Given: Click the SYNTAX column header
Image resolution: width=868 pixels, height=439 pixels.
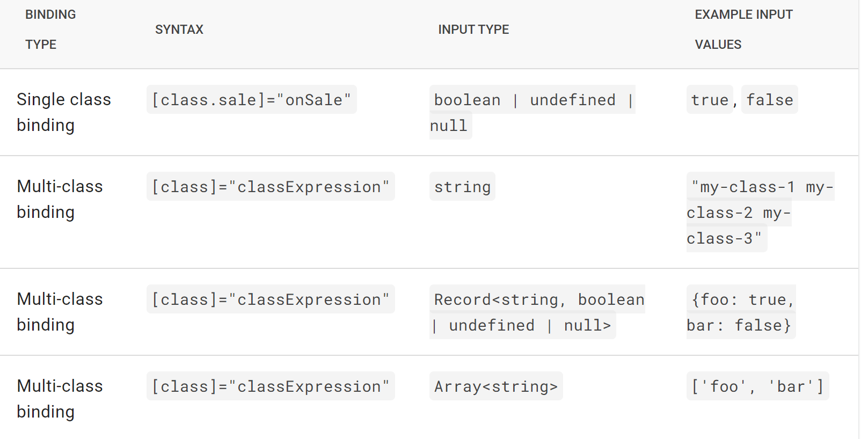Looking at the screenshot, I should click(x=179, y=30).
